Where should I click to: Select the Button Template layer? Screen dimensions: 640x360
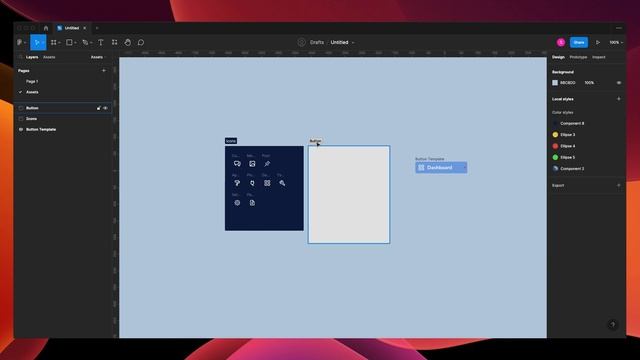tap(41, 129)
